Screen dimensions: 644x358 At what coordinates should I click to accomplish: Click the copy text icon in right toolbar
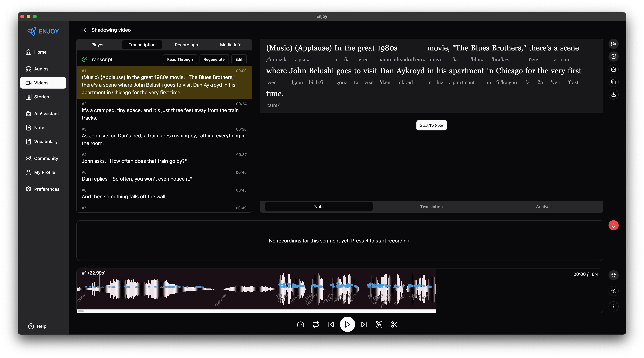613,82
